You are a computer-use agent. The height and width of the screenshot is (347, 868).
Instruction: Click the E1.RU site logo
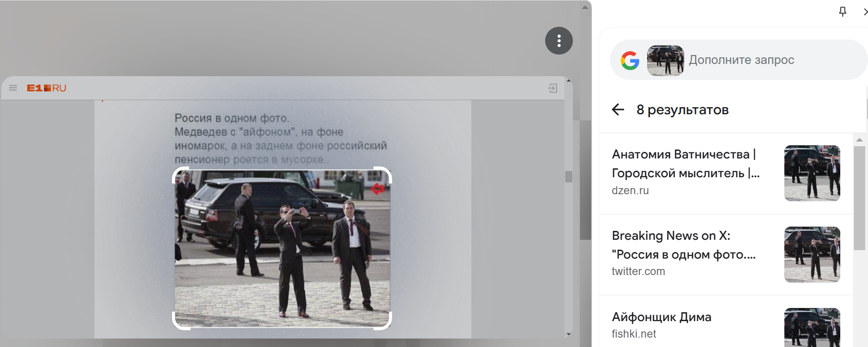point(47,88)
